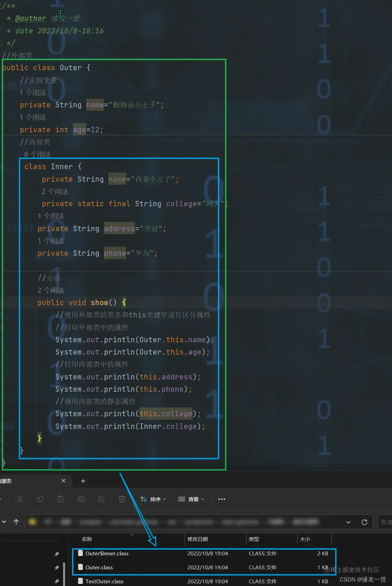Screen dimensions: 392x586
Task: Select the Outer$Inner.class file
Action: pyautogui.click(x=107, y=553)
